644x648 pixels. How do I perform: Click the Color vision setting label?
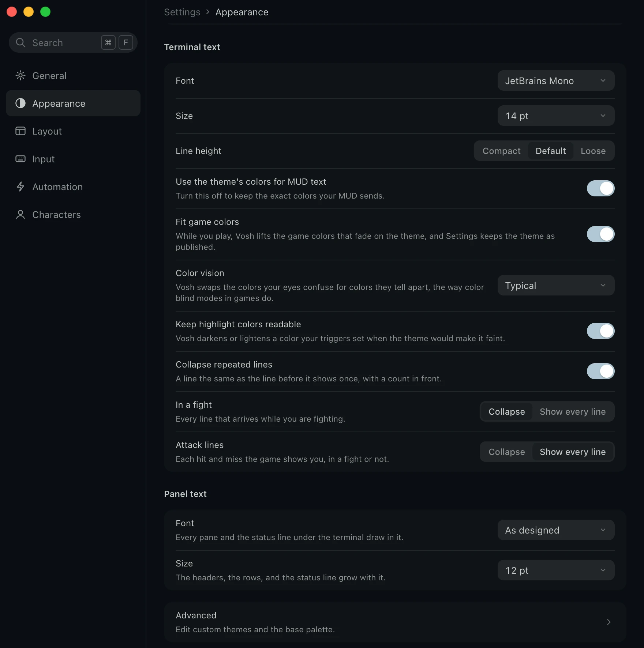click(x=200, y=273)
